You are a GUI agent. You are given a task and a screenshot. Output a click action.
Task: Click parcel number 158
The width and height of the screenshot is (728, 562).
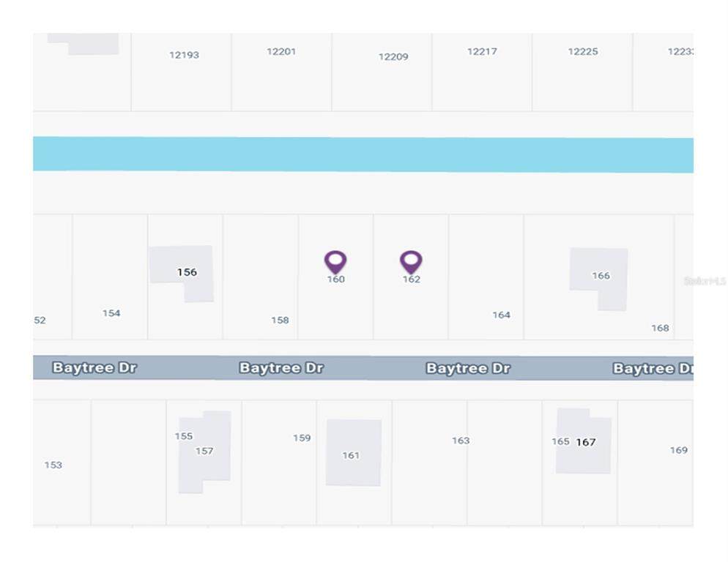[280, 320]
